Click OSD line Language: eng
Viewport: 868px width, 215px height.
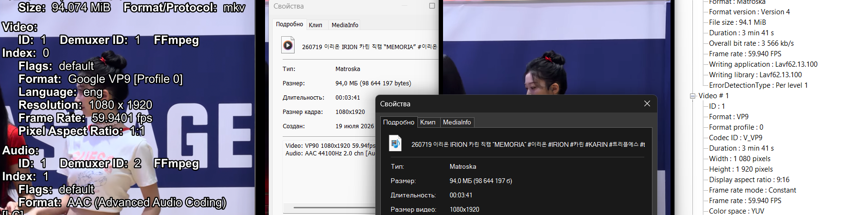60,92
